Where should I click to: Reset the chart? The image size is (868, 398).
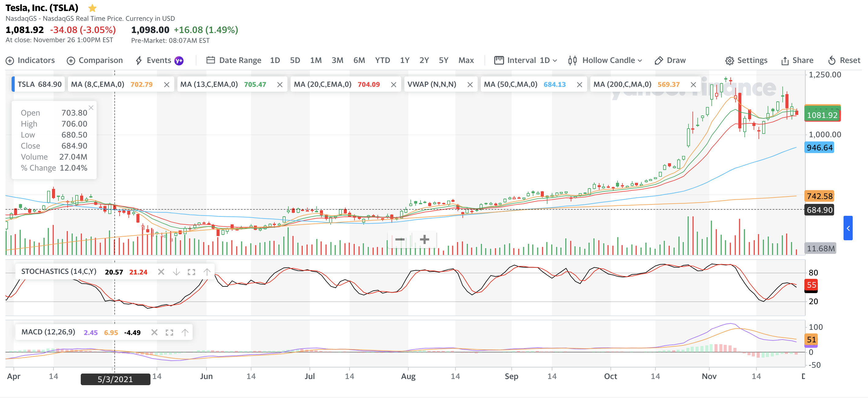[844, 60]
